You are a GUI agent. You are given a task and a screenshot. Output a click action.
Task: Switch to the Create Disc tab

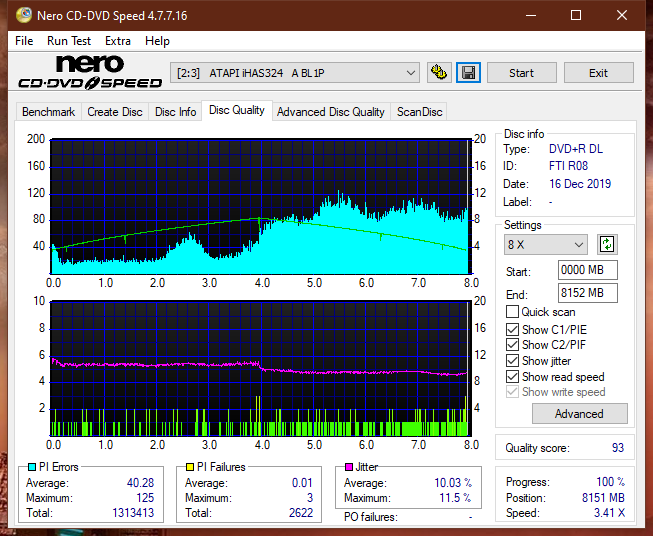115,112
